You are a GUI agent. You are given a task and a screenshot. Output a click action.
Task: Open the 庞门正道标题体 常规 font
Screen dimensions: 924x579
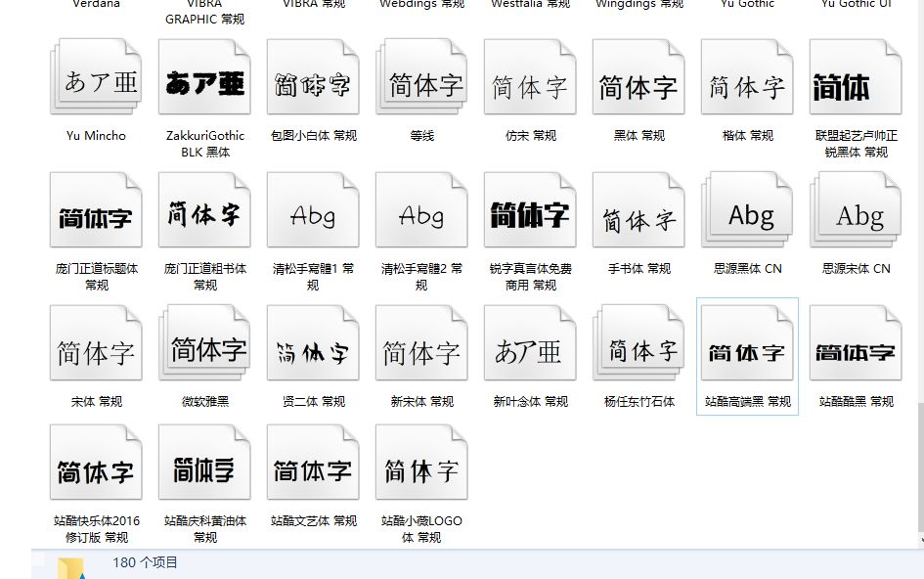pos(95,209)
